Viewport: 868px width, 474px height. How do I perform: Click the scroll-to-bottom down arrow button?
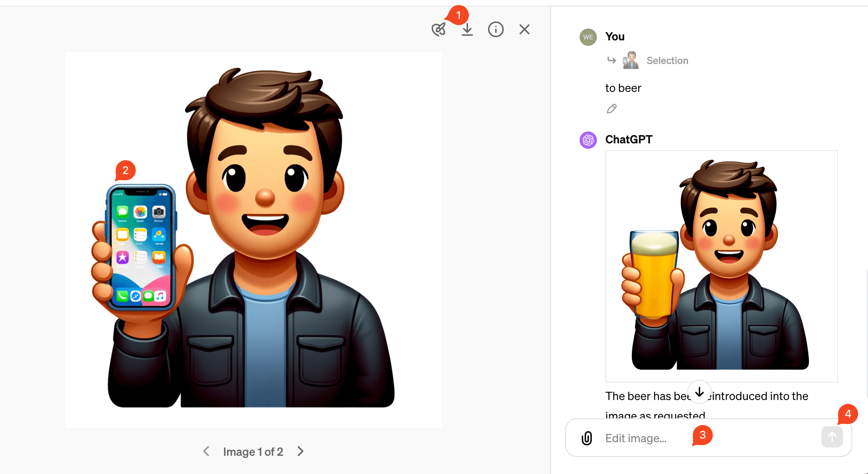pos(699,392)
